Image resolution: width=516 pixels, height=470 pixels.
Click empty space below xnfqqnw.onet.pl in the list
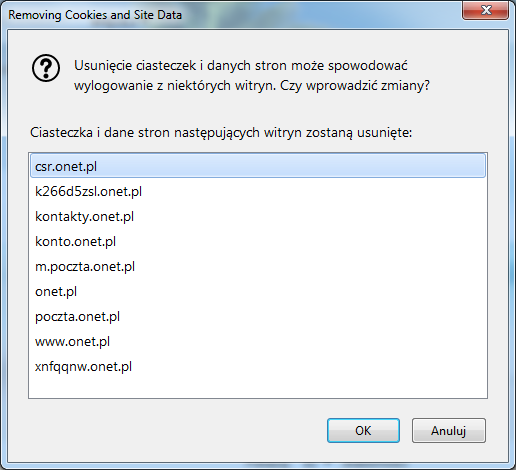[x=258, y=388]
